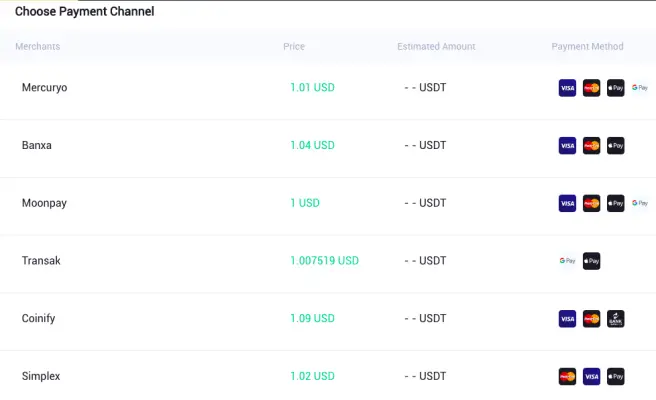
Task: Click the Mastercard icon in Simplex row
Action: pyautogui.click(x=567, y=377)
